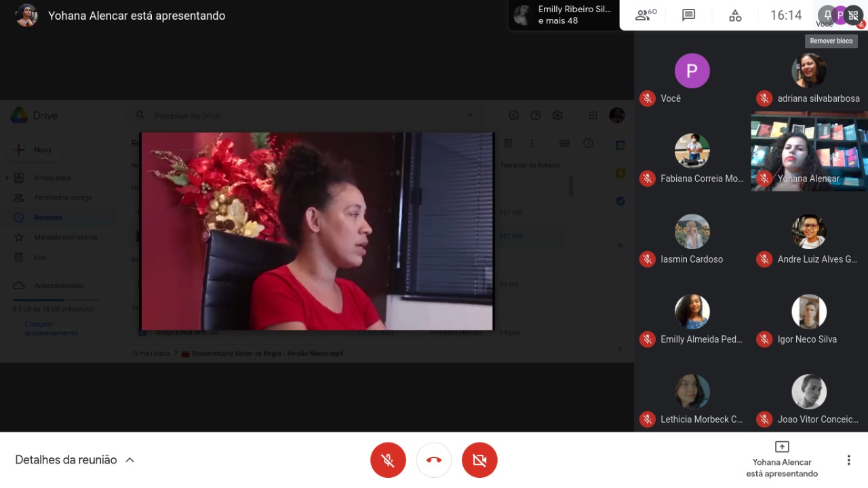Viewport: 868px width, 488px height.
Task: Open Lixo in shared Drive sidebar
Action: (41, 257)
